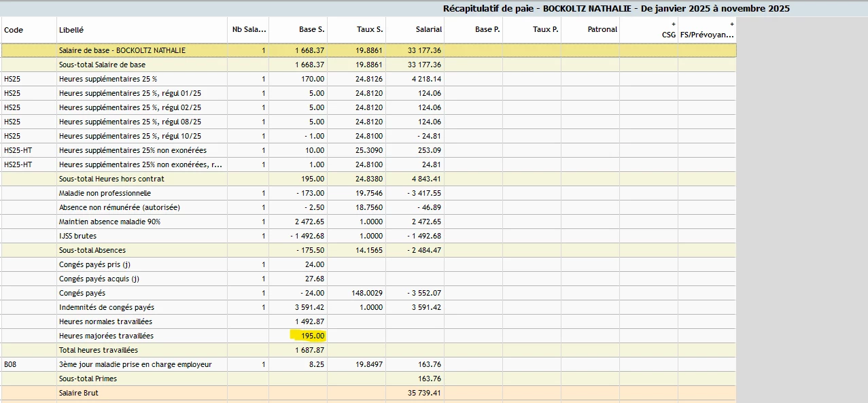Image resolution: width=868 pixels, height=403 pixels.
Task: Click the Sous-total Absences label
Action: point(92,250)
